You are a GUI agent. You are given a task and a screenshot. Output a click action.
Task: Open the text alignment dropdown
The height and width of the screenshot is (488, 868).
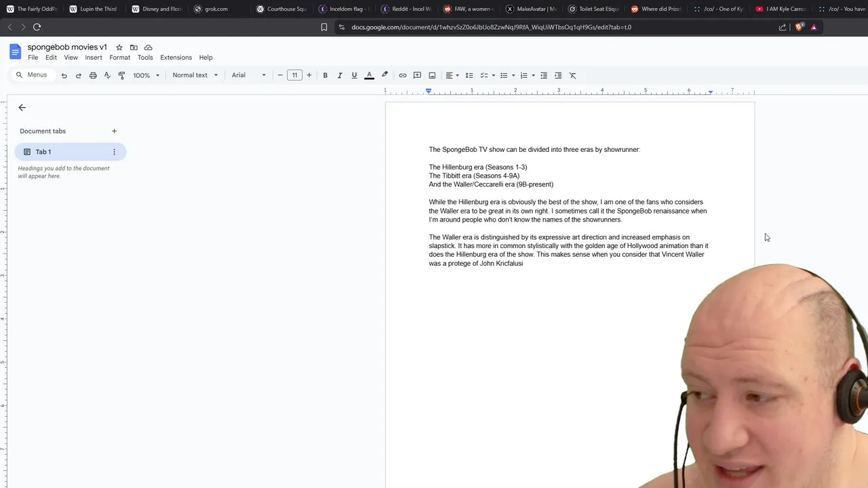(x=452, y=75)
